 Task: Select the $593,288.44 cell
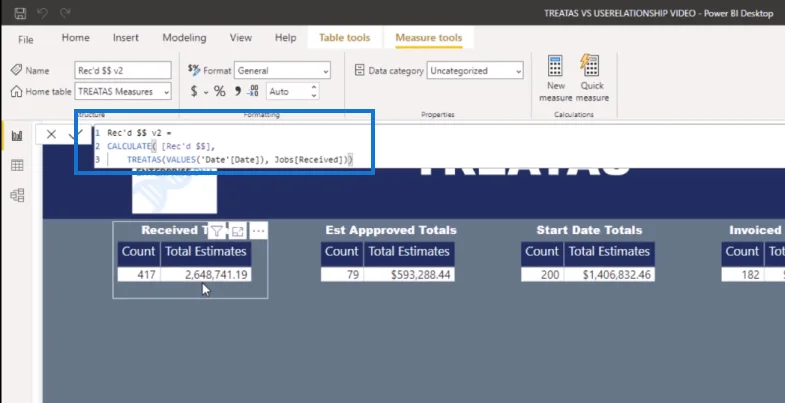(x=409, y=274)
